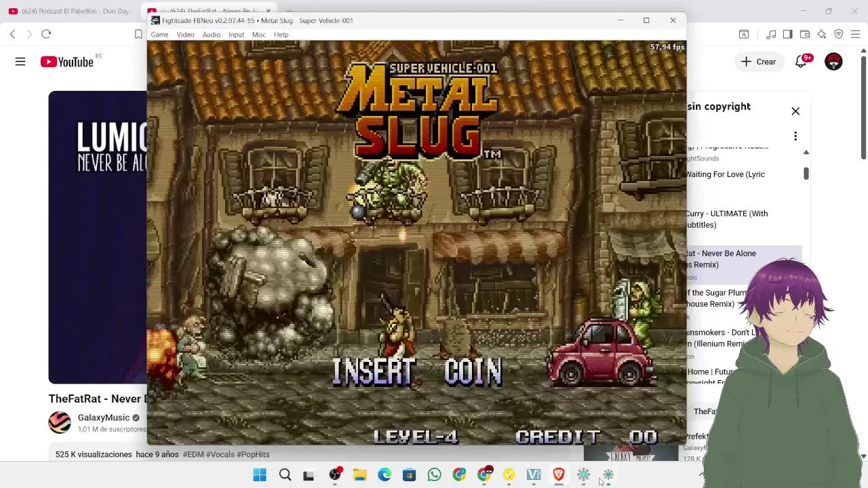
Task: Click the #PopHits hashtag
Action: [x=253, y=454]
